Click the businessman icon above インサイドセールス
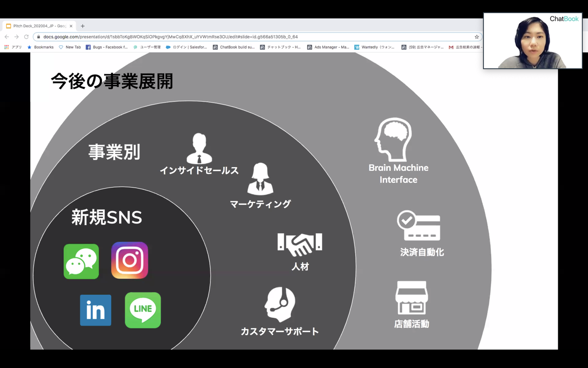Screen dimensions: 588x368 point(199,148)
